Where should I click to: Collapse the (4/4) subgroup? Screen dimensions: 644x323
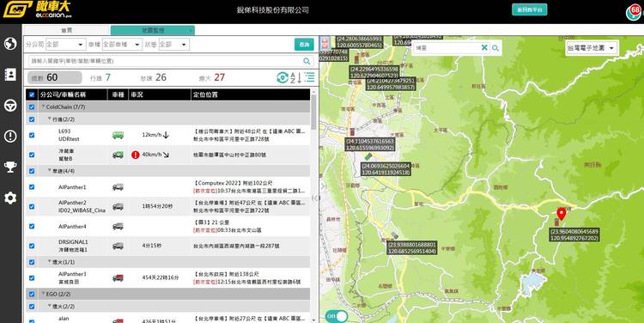50,171
